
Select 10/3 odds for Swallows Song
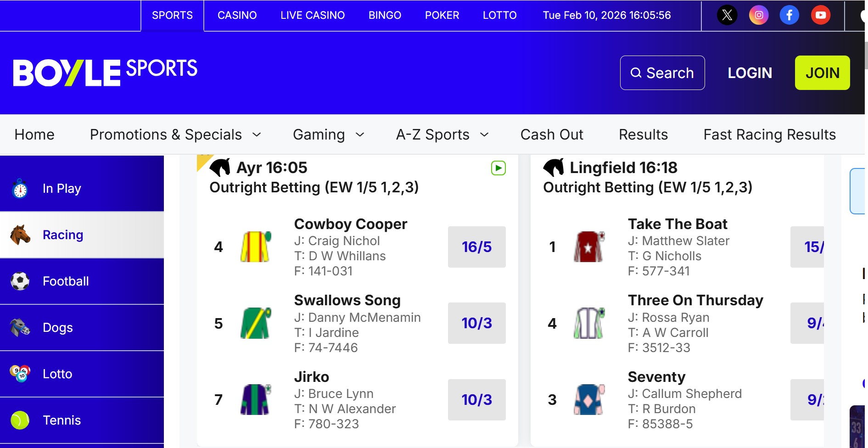476,323
